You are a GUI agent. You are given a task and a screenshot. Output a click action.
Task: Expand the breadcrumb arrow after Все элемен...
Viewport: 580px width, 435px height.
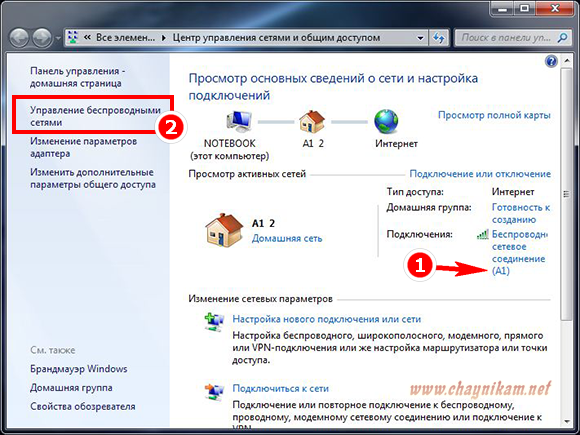(163, 38)
